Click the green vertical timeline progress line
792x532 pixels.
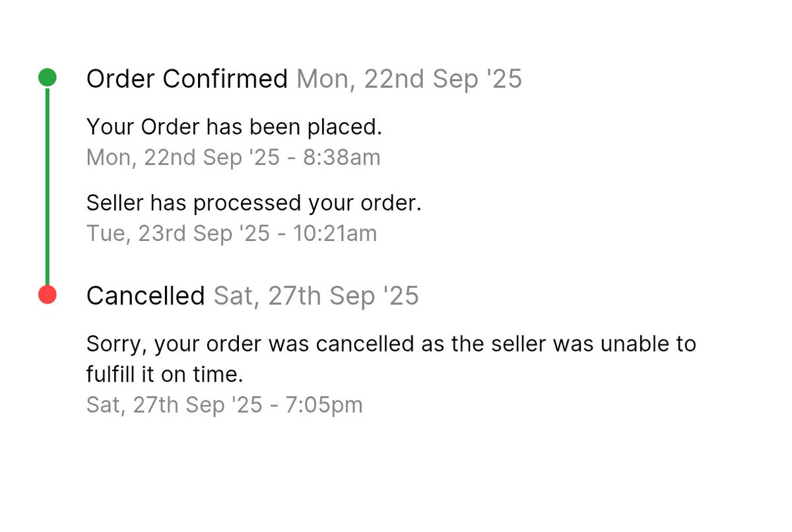point(47,186)
